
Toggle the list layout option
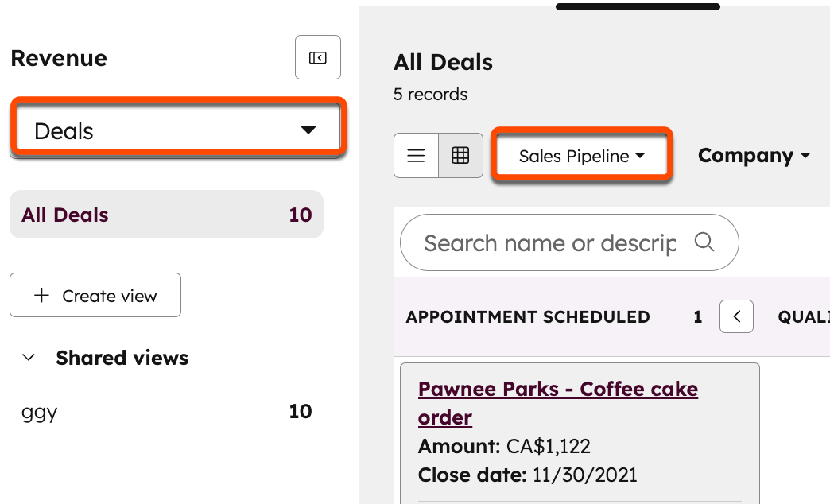(416, 155)
